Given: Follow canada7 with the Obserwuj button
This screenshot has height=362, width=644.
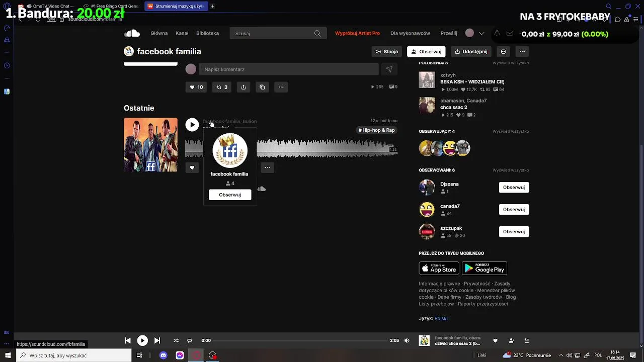Looking at the screenshot, I should point(514,210).
